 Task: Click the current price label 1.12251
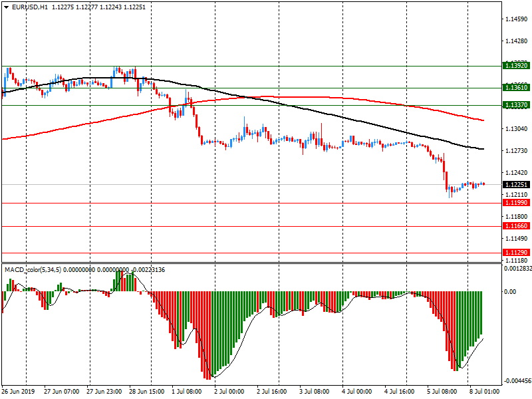517,185
